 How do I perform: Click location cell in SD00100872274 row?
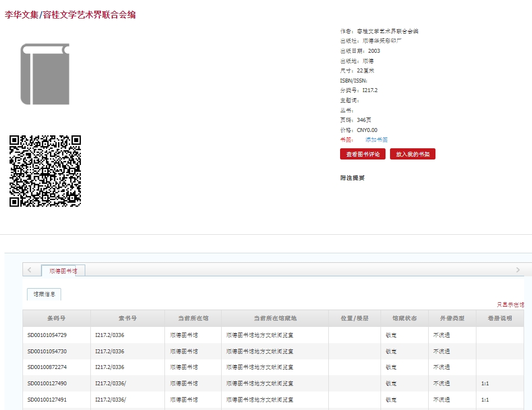coord(260,367)
